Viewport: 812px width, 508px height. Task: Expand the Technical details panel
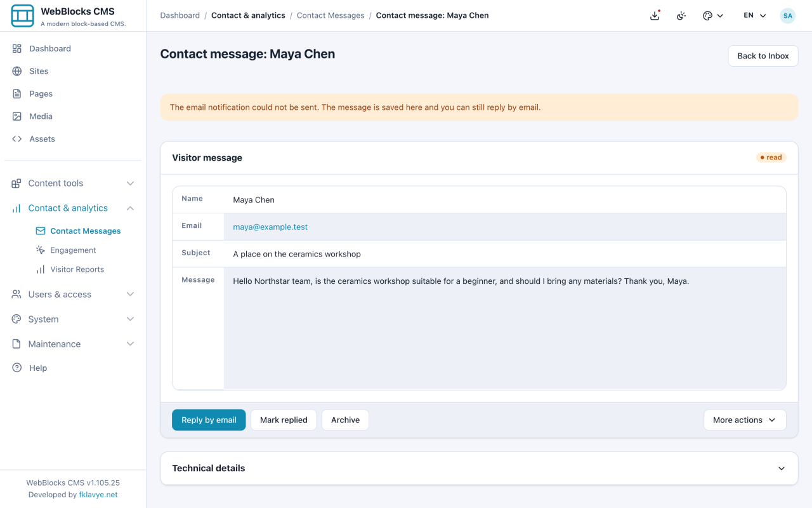coord(479,468)
